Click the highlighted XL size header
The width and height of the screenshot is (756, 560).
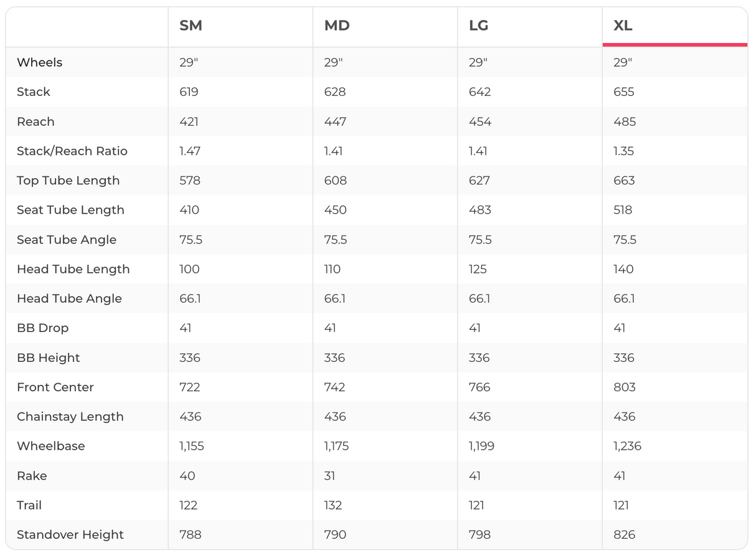(x=623, y=26)
